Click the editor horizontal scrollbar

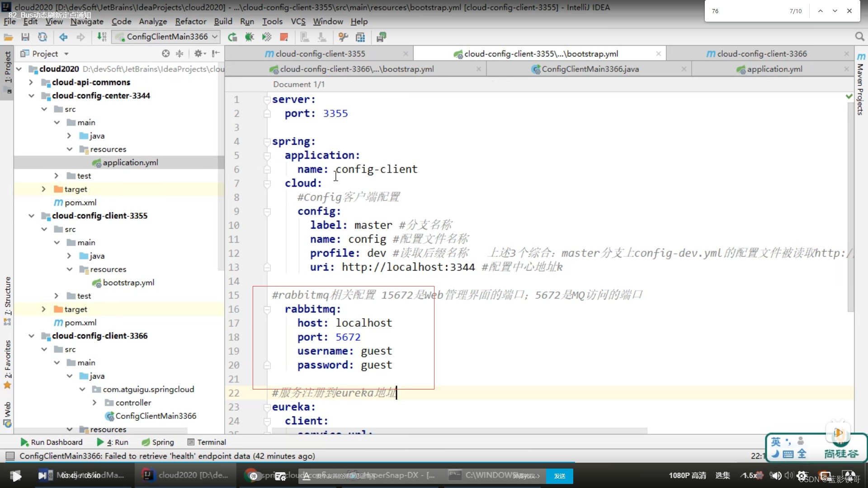click(460, 431)
